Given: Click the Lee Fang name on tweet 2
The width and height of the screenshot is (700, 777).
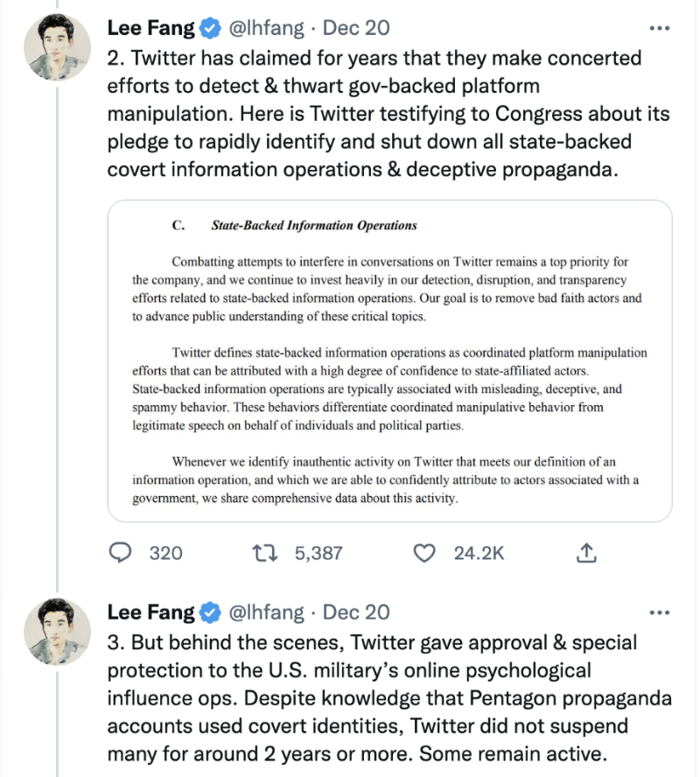Looking at the screenshot, I should 150,28.
